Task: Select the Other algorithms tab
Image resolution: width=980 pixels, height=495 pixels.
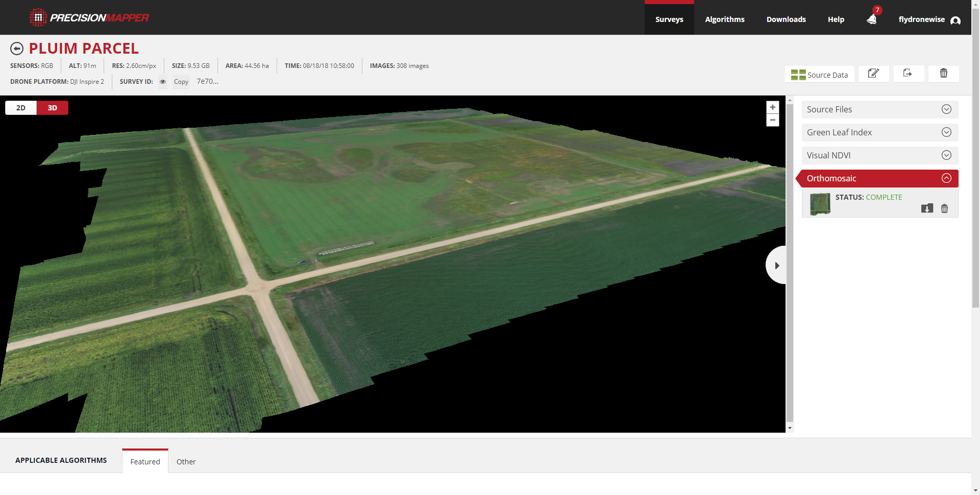Action: tap(186, 461)
